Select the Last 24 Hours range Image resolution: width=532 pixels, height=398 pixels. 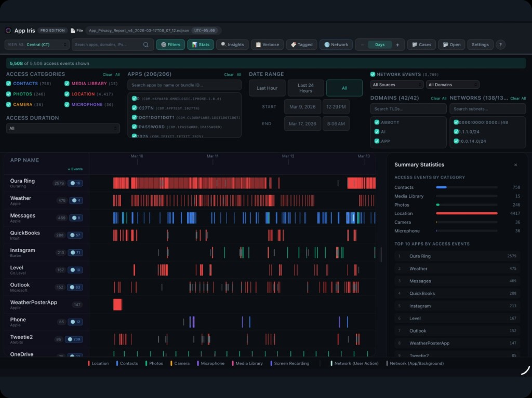click(x=305, y=88)
